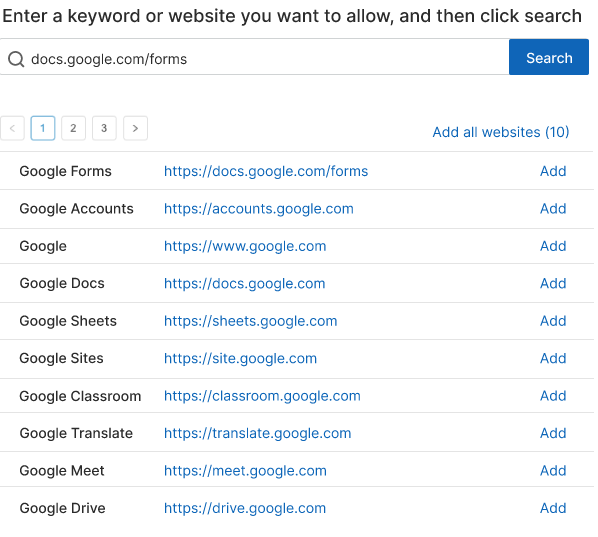Click the magnifier icon in search field
Screen dimensions: 598x537
[16, 59]
